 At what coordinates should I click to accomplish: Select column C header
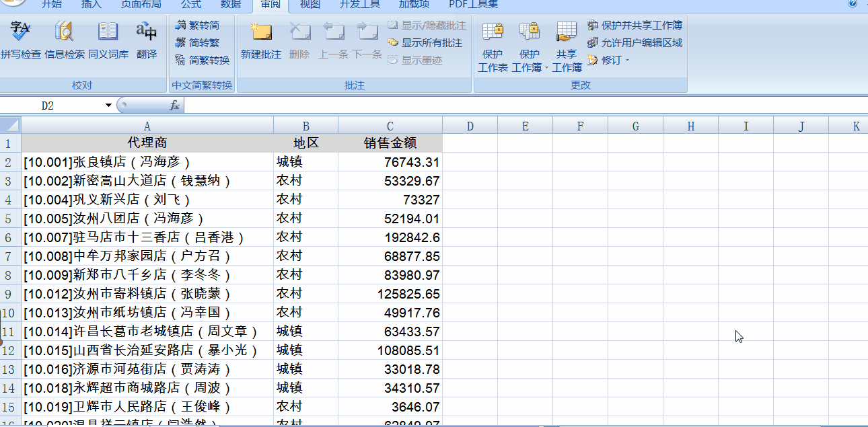coord(390,126)
